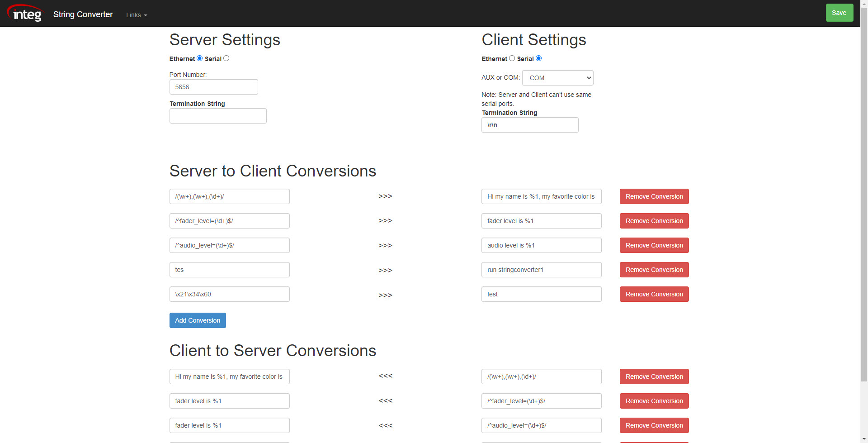Viewport: 868px width, 443px height.
Task: Remove the audio_level server-to-client conversion
Action: pyautogui.click(x=654, y=245)
